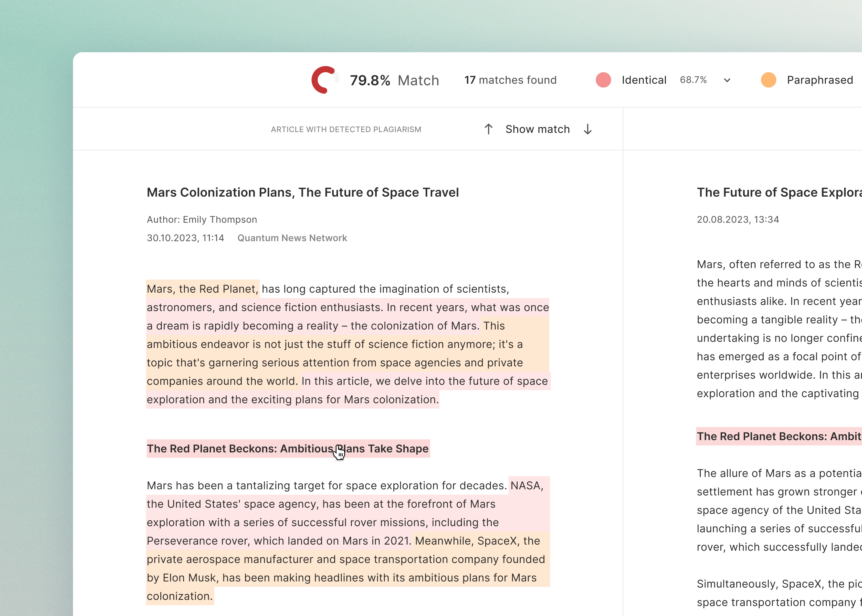Click highlighted 'Meanwhile, SpaceX' paraphrased passage
Image resolution: width=862 pixels, height=616 pixels.
(x=348, y=569)
